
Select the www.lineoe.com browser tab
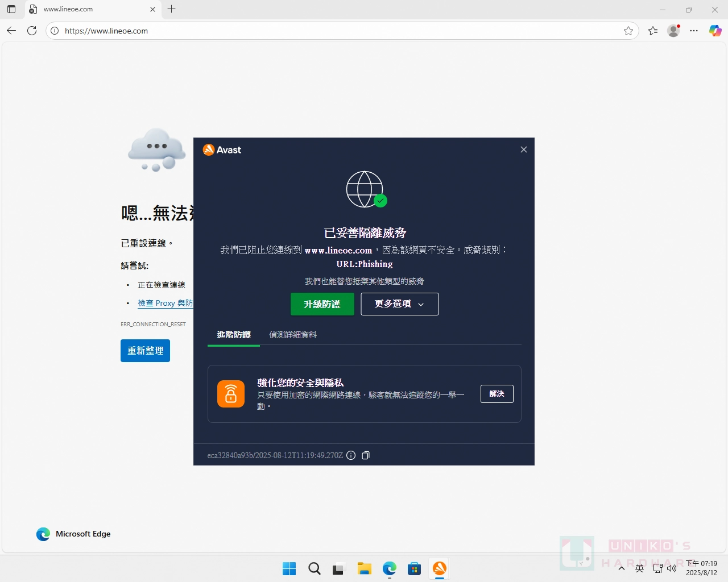[92, 9]
